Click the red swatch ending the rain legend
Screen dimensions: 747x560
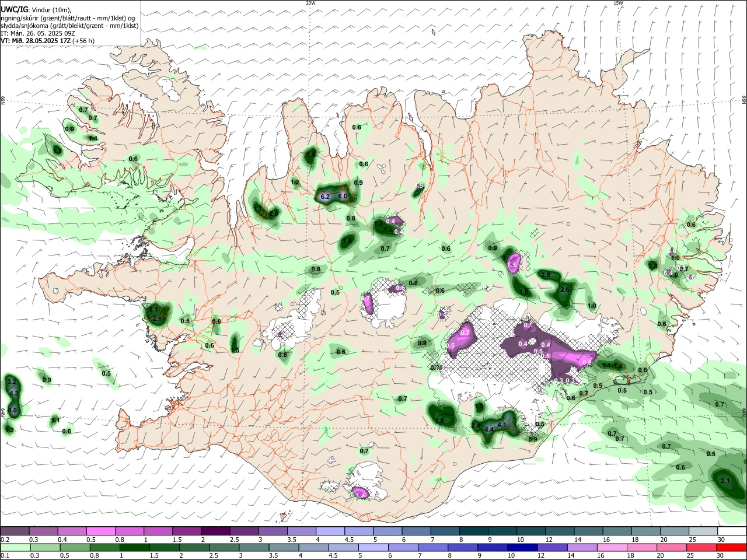click(731, 547)
